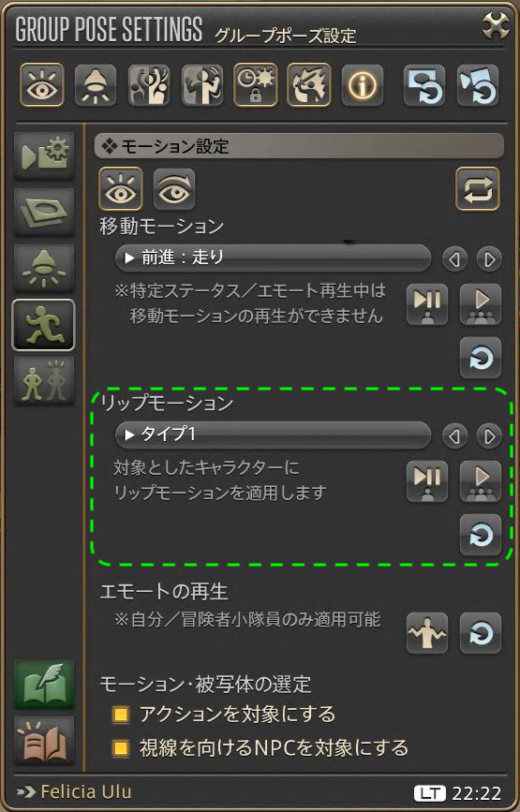The width and height of the screenshot is (520, 812).
Task: Click the eye with eyebrow gaze icon
Action: 174,189
